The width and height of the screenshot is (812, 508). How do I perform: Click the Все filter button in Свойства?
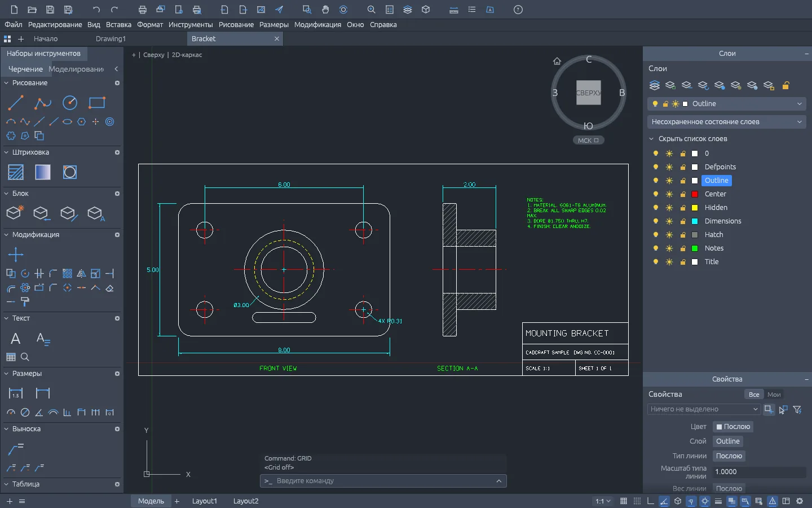point(754,395)
